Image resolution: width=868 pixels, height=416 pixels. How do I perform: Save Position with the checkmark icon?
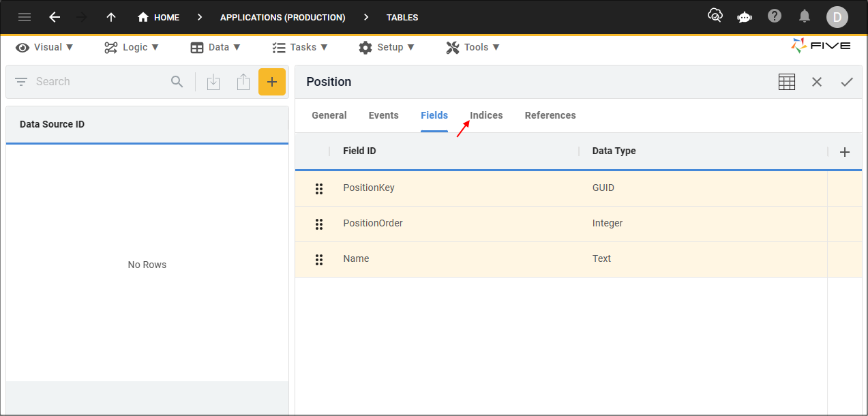847,82
